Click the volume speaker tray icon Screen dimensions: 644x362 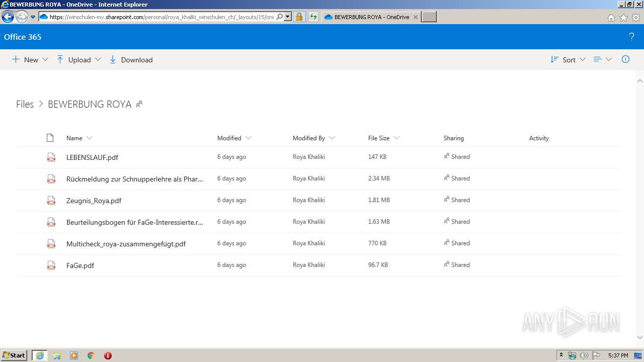pyautogui.click(x=584, y=355)
